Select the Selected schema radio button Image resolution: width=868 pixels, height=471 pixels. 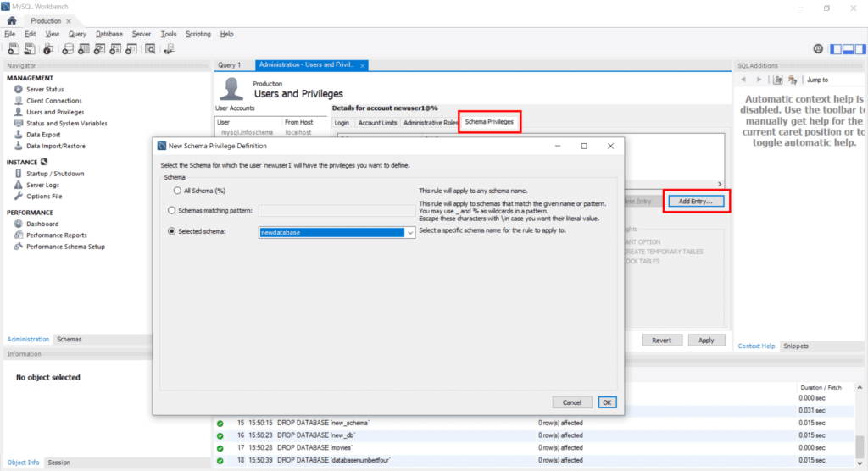(x=171, y=231)
